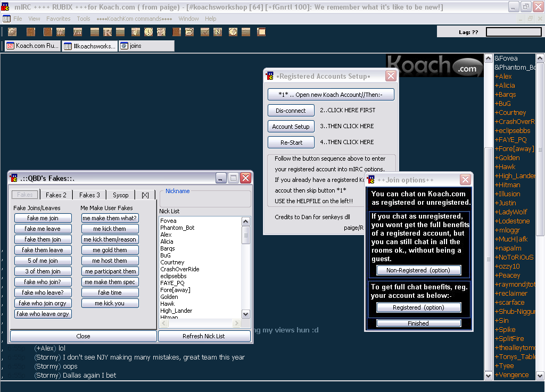The image size is (545, 392).
Task: Open the Favorites menu
Action: [x=59, y=19]
